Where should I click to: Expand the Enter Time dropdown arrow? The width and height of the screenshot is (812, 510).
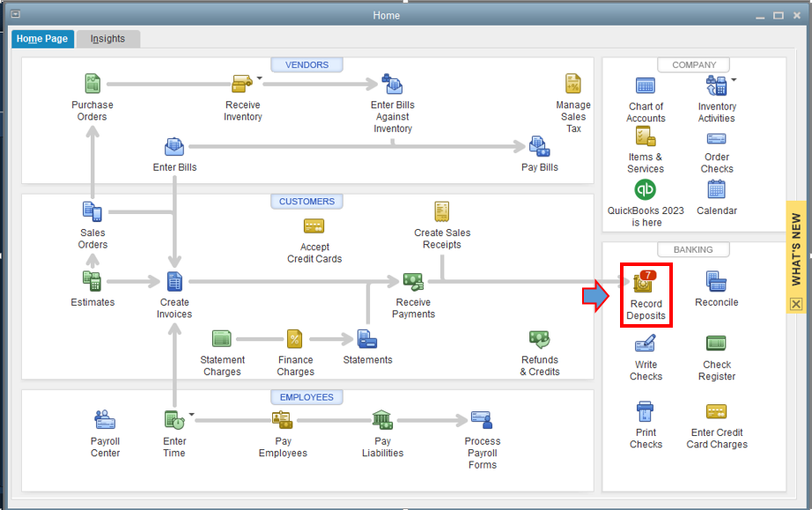(192, 414)
